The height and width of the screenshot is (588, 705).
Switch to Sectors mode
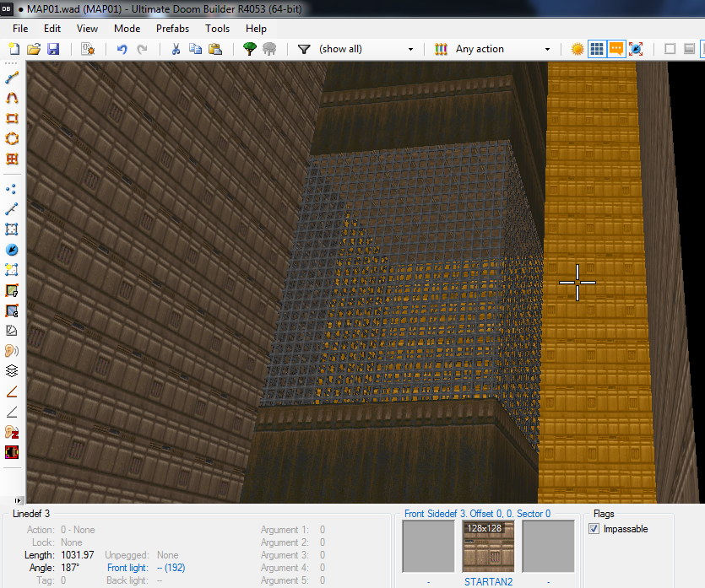(12, 229)
